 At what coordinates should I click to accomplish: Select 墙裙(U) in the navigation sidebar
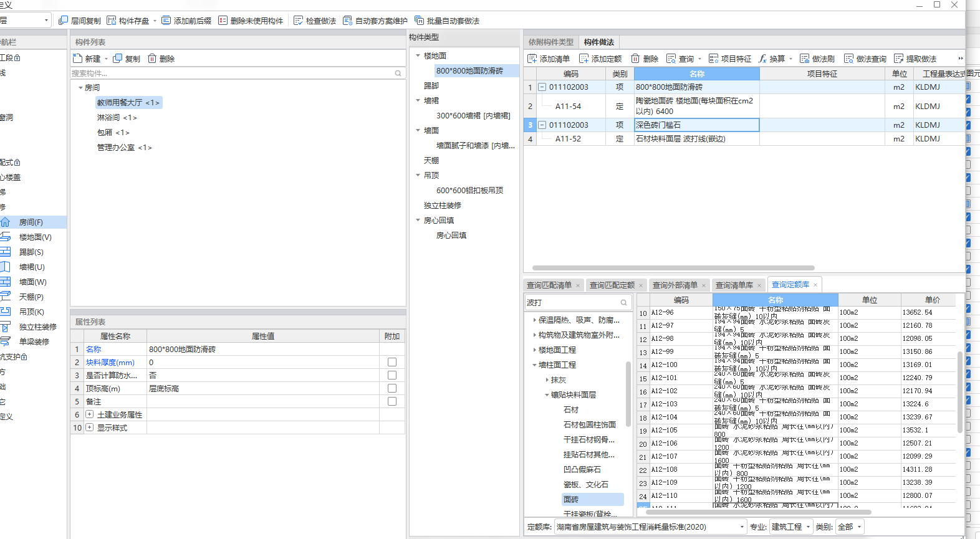(x=33, y=267)
